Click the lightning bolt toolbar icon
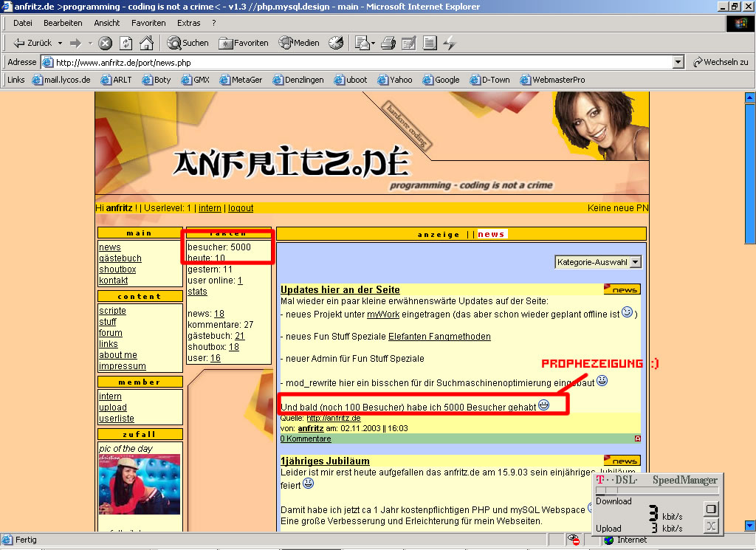 [x=450, y=44]
